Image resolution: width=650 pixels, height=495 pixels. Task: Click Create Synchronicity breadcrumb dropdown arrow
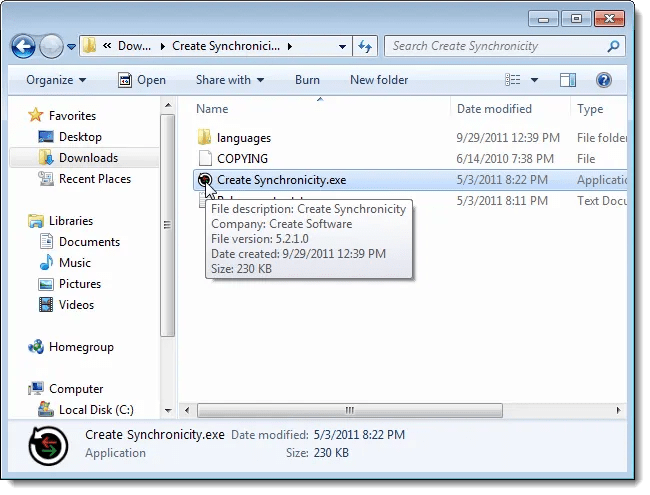pos(290,46)
